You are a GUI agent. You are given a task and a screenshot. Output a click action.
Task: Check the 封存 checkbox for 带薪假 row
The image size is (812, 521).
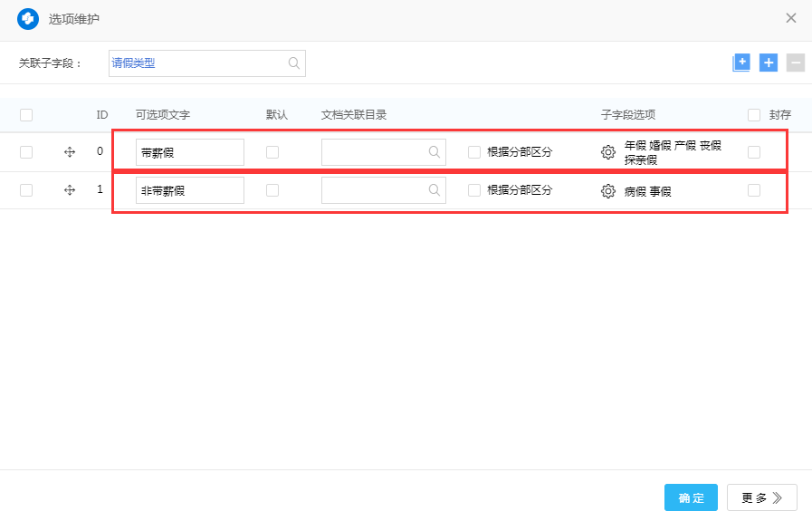point(754,152)
